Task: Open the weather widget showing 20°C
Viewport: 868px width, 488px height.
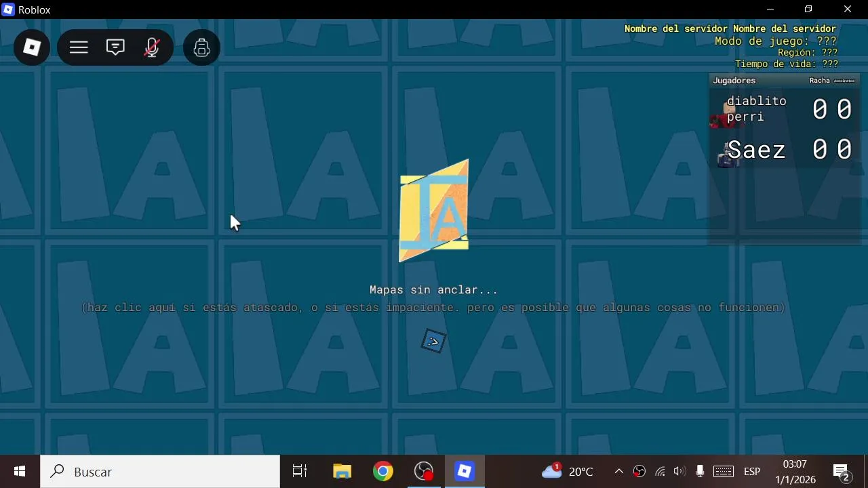Action: [x=568, y=471]
